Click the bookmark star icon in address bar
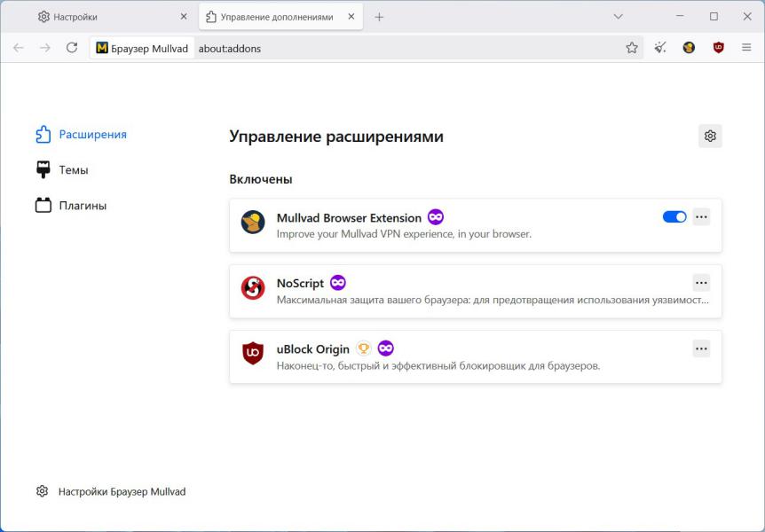 (x=632, y=48)
